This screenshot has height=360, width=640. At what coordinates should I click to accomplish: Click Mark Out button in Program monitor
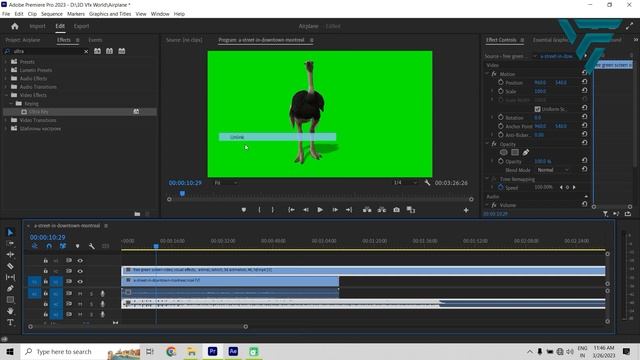click(273, 210)
